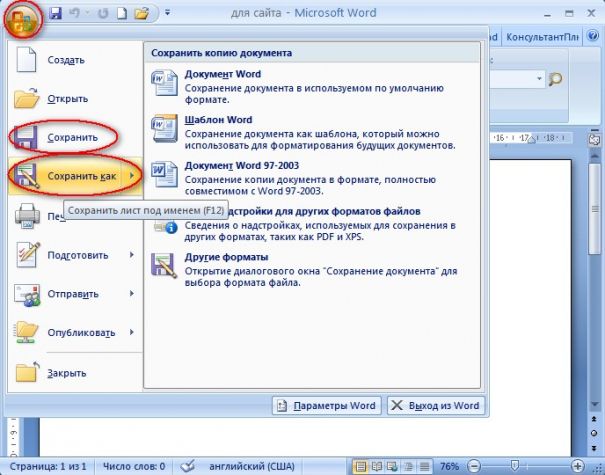Click the round Office button

[19, 19]
